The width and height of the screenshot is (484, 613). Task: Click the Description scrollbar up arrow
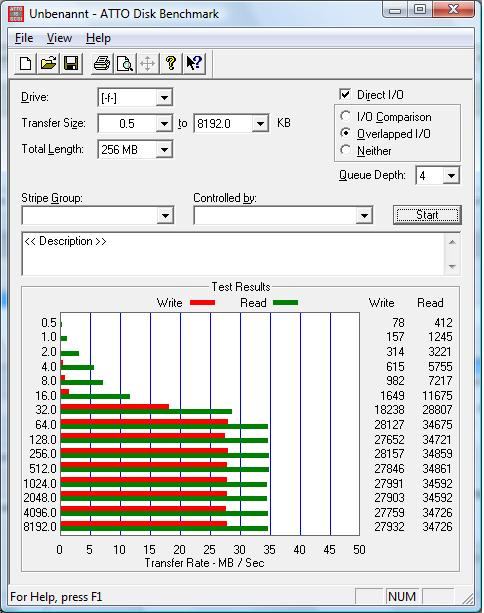(x=452, y=242)
